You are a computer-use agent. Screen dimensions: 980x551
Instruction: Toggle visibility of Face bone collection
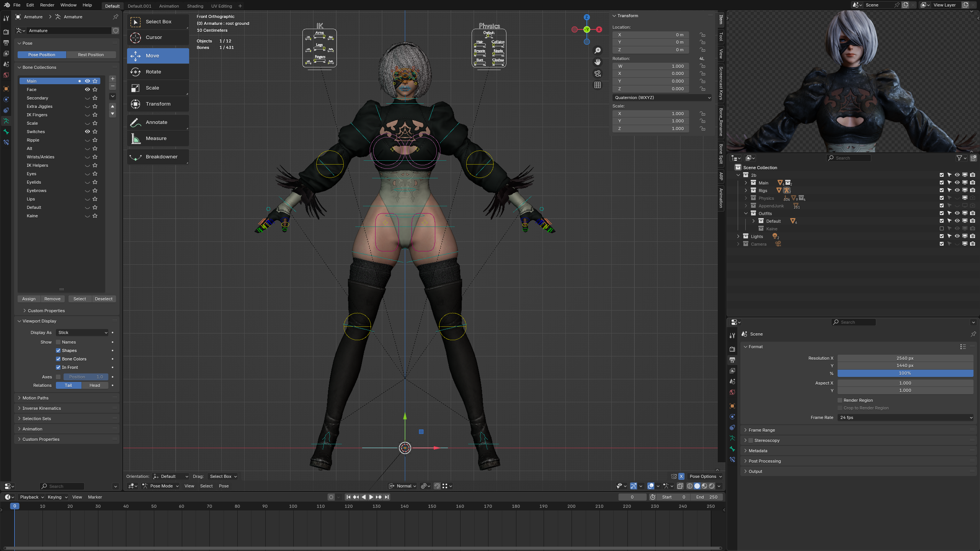(x=87, y=90)
